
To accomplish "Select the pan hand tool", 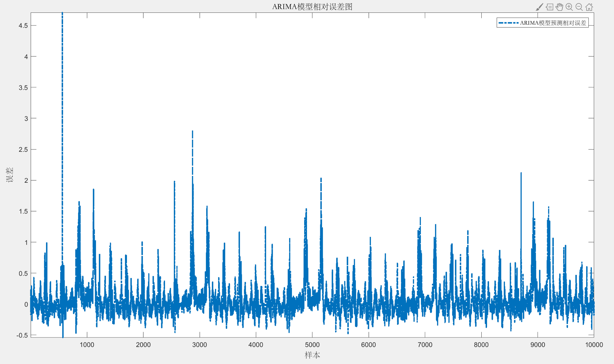I will pyautogui.click(x=559, y=7).
